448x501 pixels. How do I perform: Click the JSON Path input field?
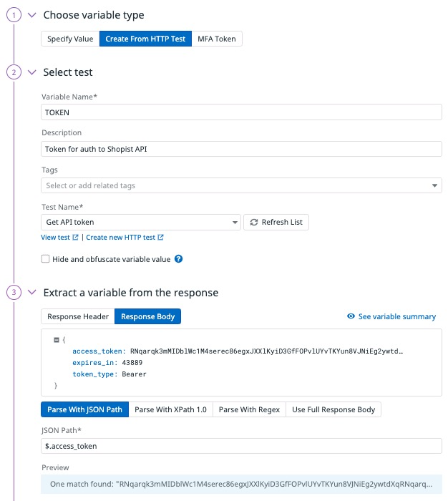coord(241,446)
